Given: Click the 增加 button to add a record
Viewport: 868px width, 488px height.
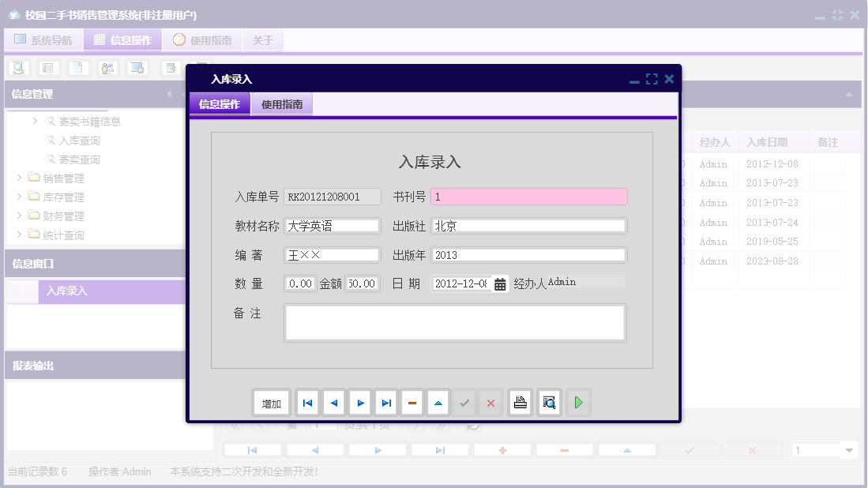Looking at the screenshot, I should point(271,402).
